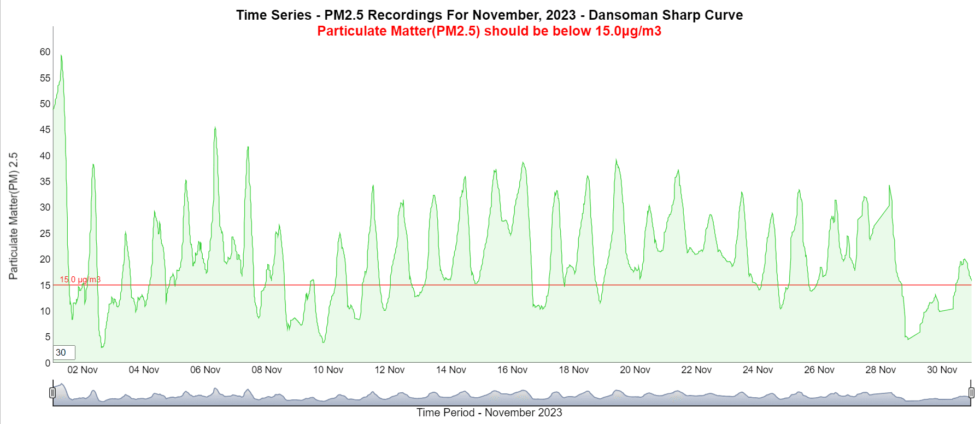Click the '14 Nov' x-axis label
Viewport: 980px width, 424px height.
(x=451, y=370)
